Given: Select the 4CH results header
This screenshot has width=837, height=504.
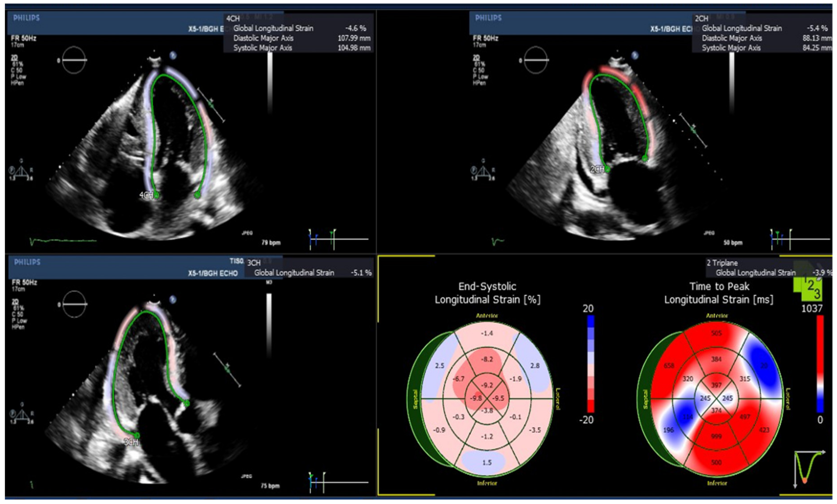Looking at the screenshot, I should pos(233,19).
